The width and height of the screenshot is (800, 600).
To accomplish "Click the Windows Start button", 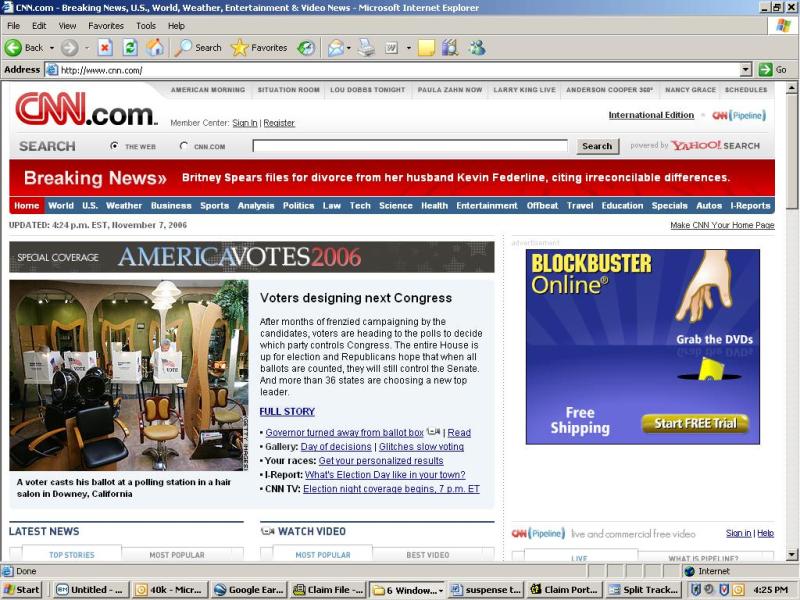I will pyautogui.click(x=21, y=590).
